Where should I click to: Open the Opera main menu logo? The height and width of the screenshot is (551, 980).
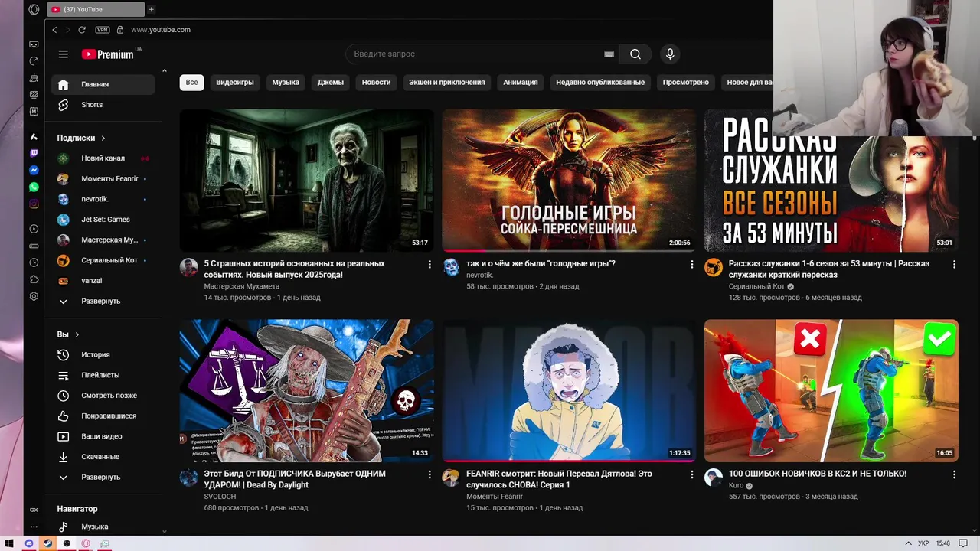34,9
